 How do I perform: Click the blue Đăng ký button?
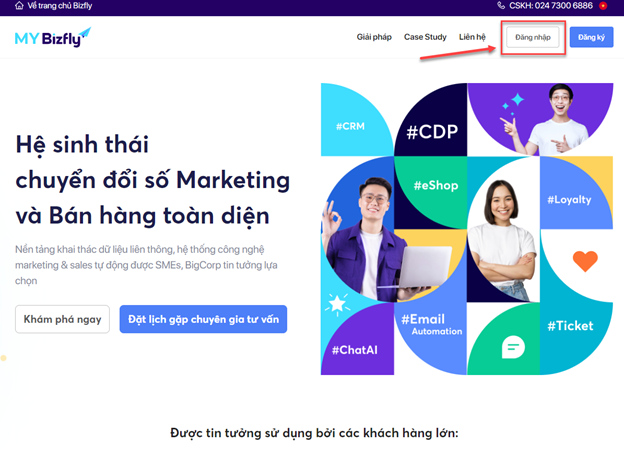pos(591,37)
